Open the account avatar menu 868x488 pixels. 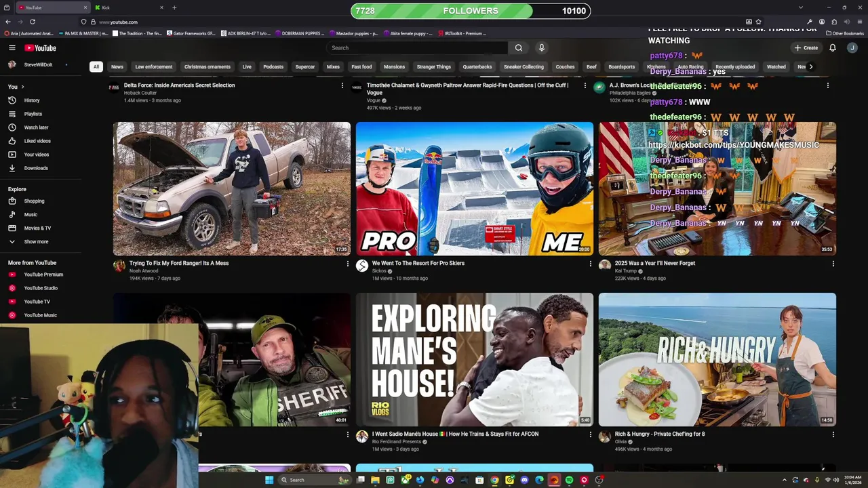pos(852,48)
